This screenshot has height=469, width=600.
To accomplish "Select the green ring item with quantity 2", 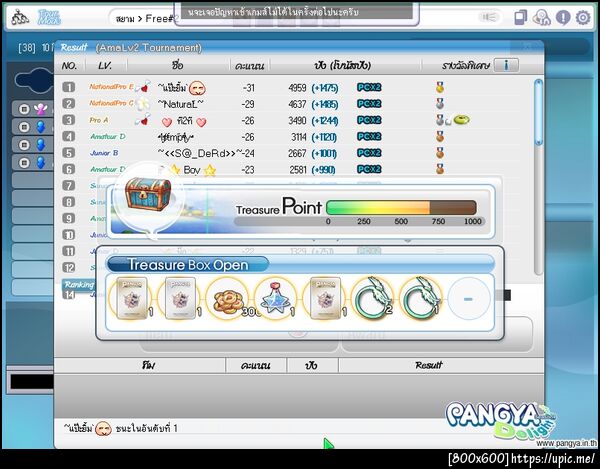I will coord(372,299).
